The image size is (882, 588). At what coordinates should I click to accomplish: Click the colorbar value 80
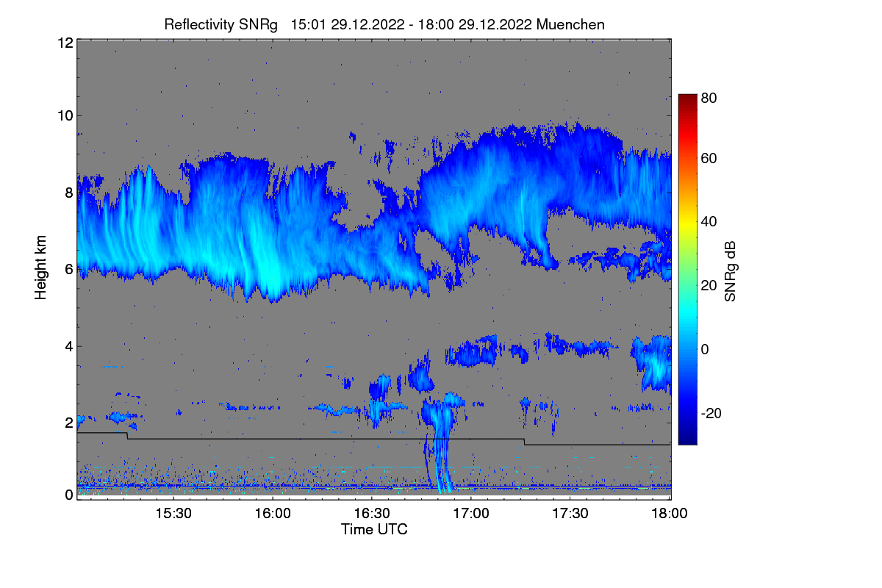709,97
